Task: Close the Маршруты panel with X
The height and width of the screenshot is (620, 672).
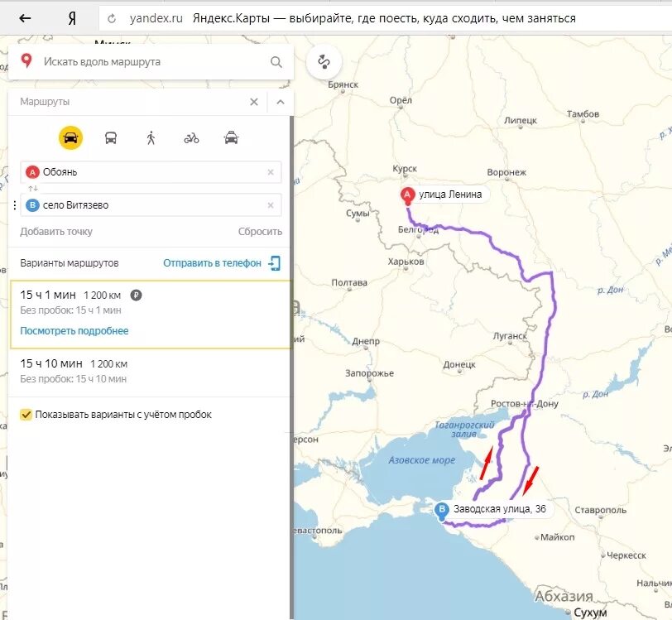Action: tap(254, 102)
